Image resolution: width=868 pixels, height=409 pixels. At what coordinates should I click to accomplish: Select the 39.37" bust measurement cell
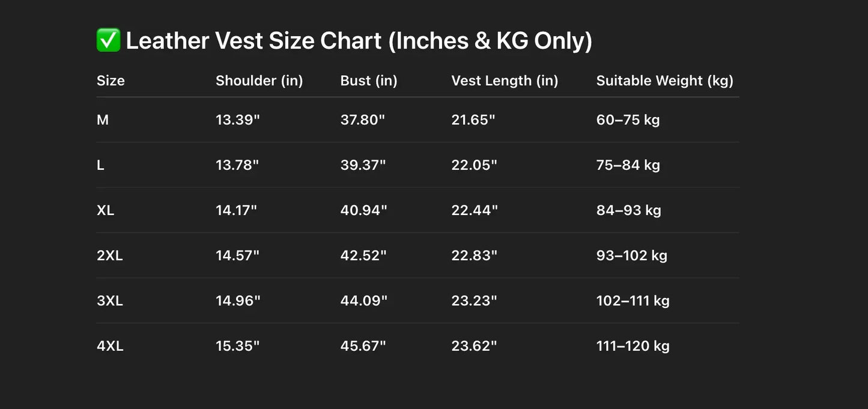[362, 165]
